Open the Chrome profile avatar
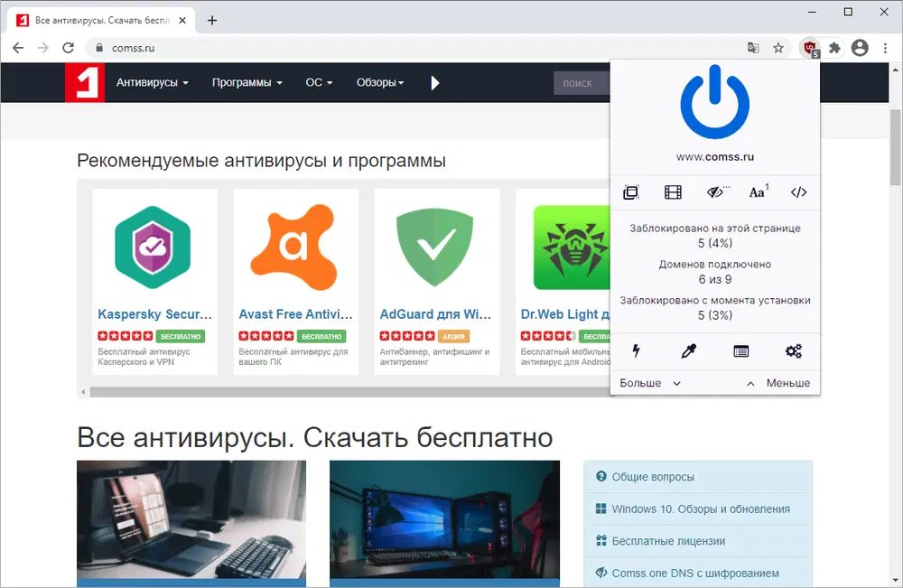This screenshot has height=588, width=903. [860, 48]
